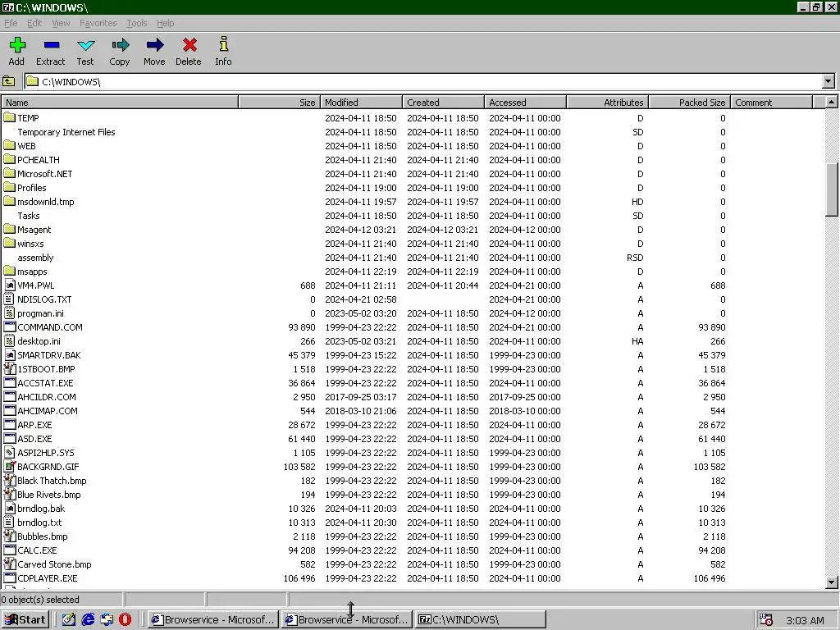Click the Test toolbar icon
This screenshot has height=630, width=840.
(85, 45)
